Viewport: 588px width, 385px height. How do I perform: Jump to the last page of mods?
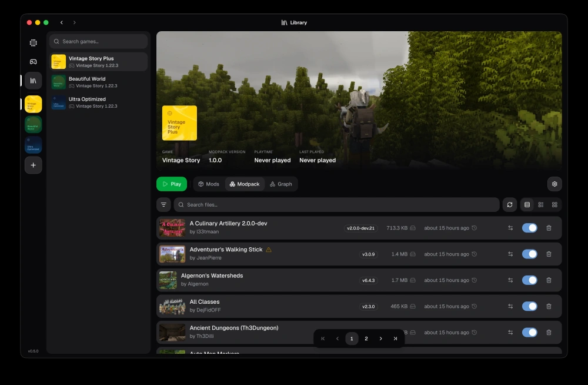[395, 338]
